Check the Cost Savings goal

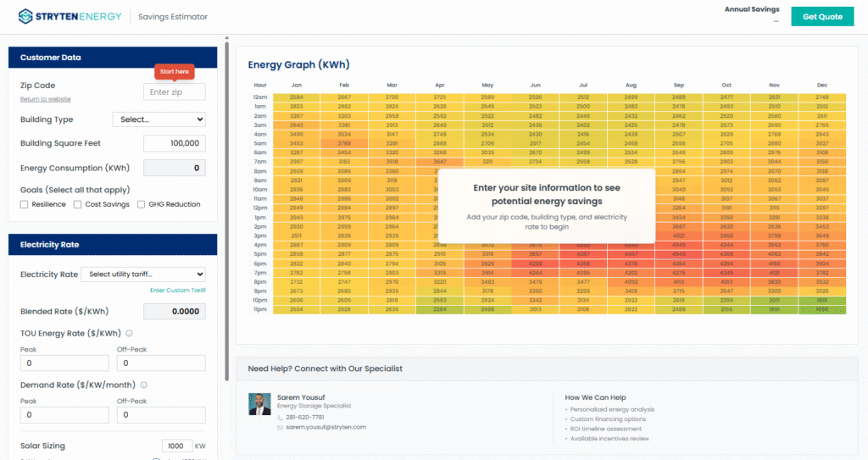(78, 204)
